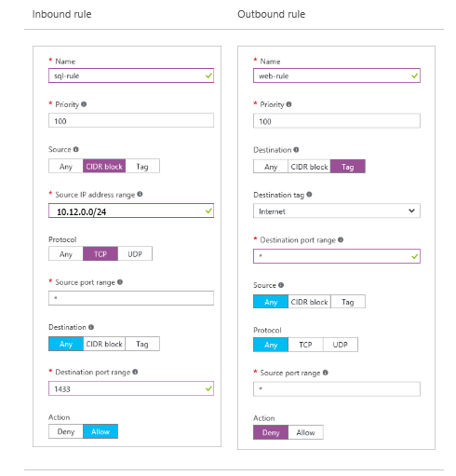Click info icon beside outbound Source label
The width and height of the screenshot is (456, 476).
point(281,285)
